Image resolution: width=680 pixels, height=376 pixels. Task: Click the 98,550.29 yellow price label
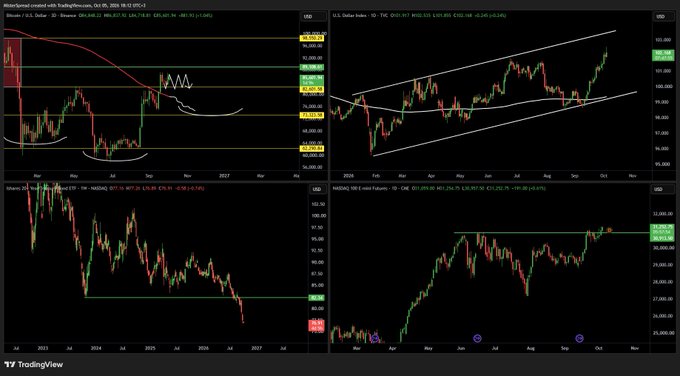coord(312,39)
